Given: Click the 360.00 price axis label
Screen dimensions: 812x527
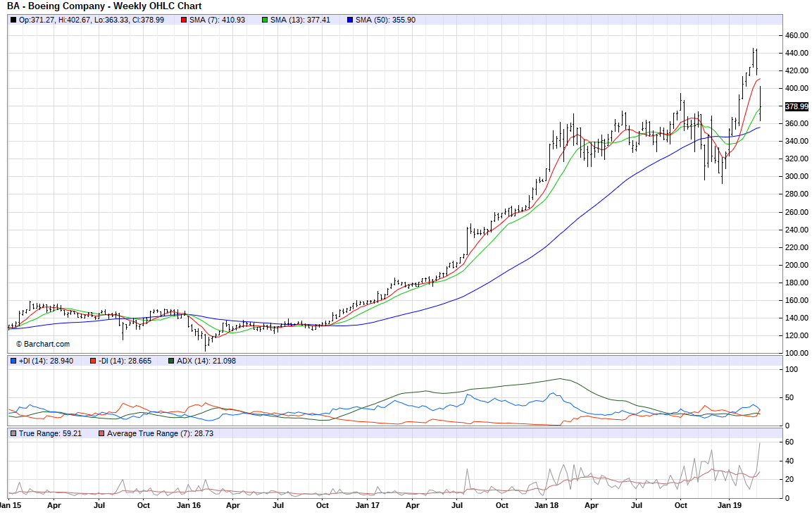Looking at the screenshot, I should (x=797, y=124).
